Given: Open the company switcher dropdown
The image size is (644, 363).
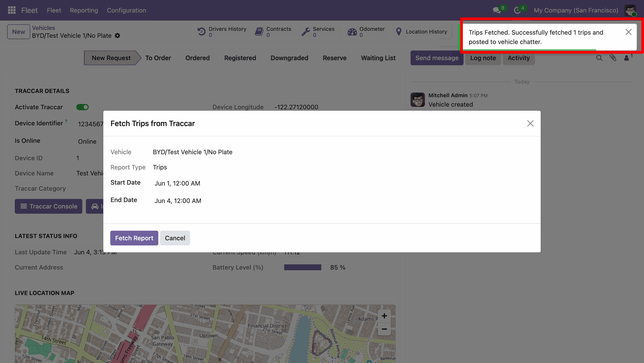Looking at the screenshot, I should (576, 10).
